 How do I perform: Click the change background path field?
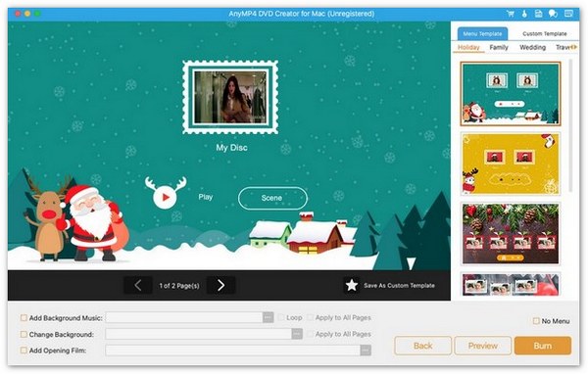(198, 334)
